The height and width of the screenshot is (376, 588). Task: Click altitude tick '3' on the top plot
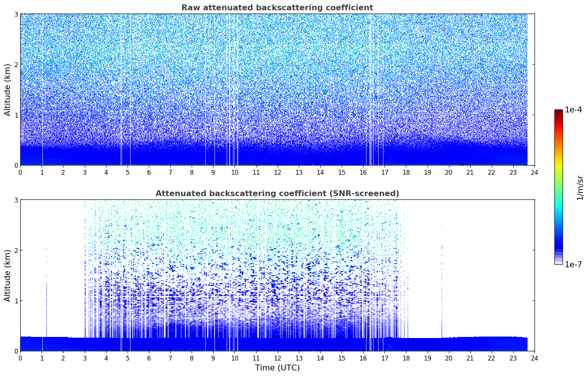[16, 14]
